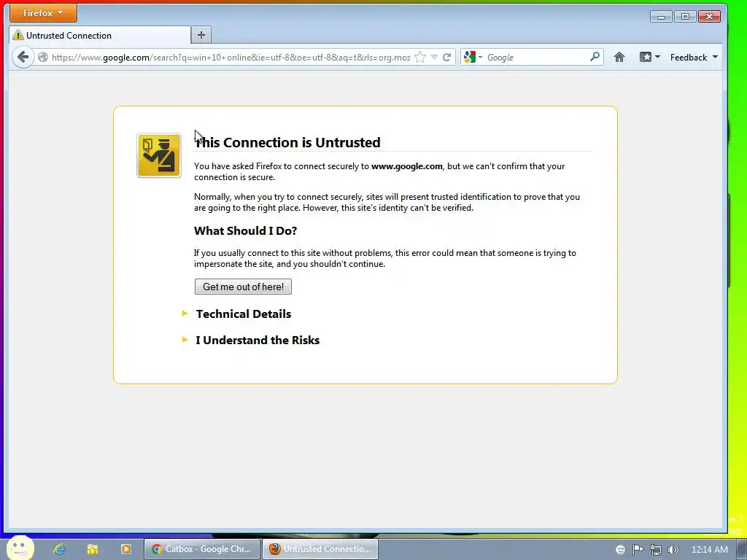Click the search magnifier icon
Image resolution: width=747 pixels, height=560 pixels.
coord(595,57)
